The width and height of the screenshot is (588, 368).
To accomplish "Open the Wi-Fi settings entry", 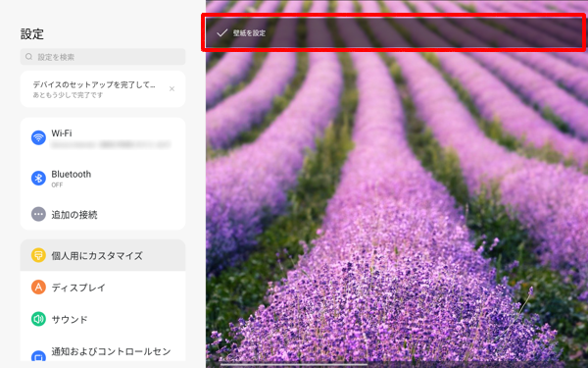I will click(103, 137).
